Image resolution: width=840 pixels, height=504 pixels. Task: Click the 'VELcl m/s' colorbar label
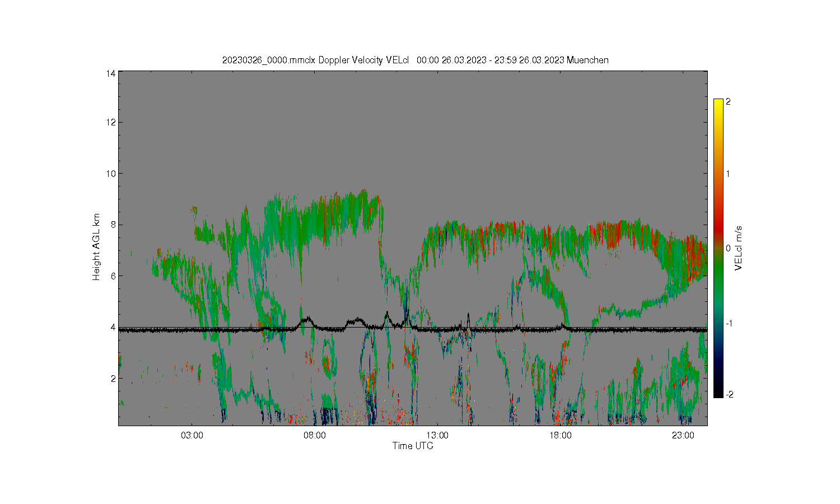click(739, 248)
